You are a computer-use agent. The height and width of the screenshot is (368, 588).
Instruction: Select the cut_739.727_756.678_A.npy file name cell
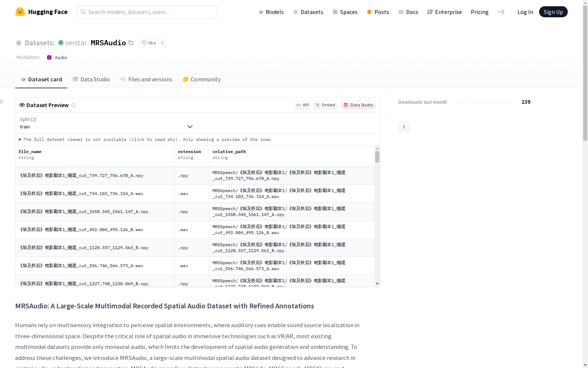(95, 176)
